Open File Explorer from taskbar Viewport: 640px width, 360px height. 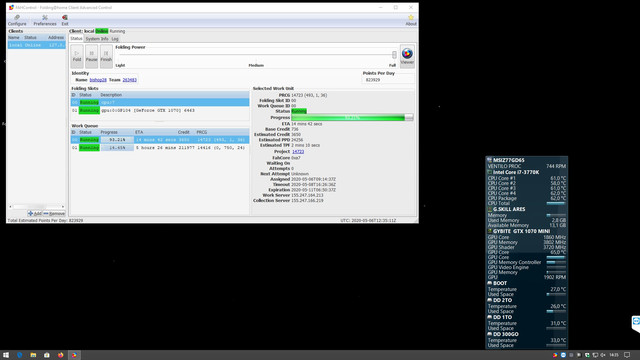[33, 355]
